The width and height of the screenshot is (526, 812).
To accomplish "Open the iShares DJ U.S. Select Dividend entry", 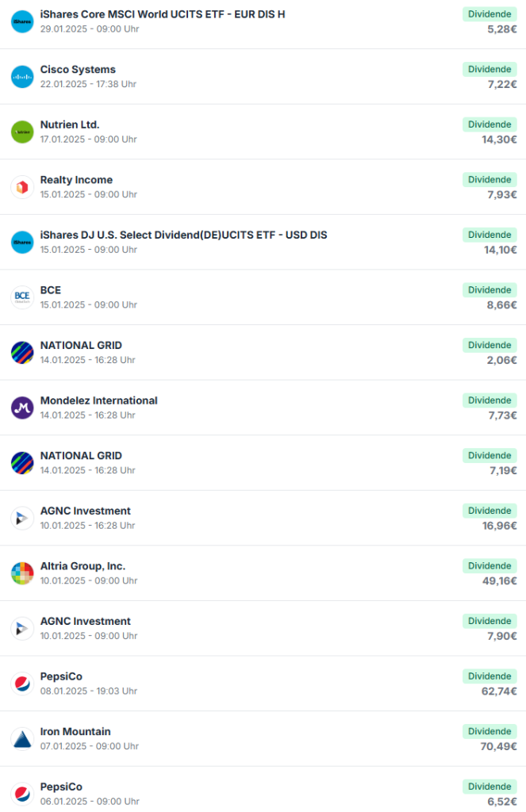I will coord(183,235).
